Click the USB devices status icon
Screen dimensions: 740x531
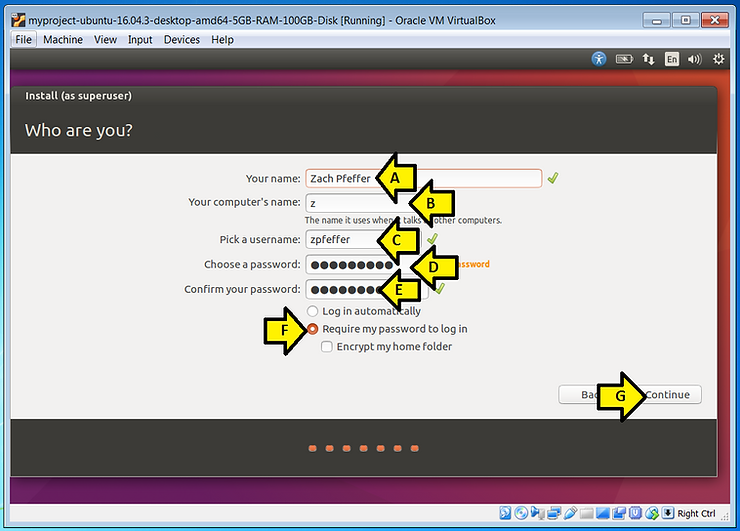click(570, 513)
